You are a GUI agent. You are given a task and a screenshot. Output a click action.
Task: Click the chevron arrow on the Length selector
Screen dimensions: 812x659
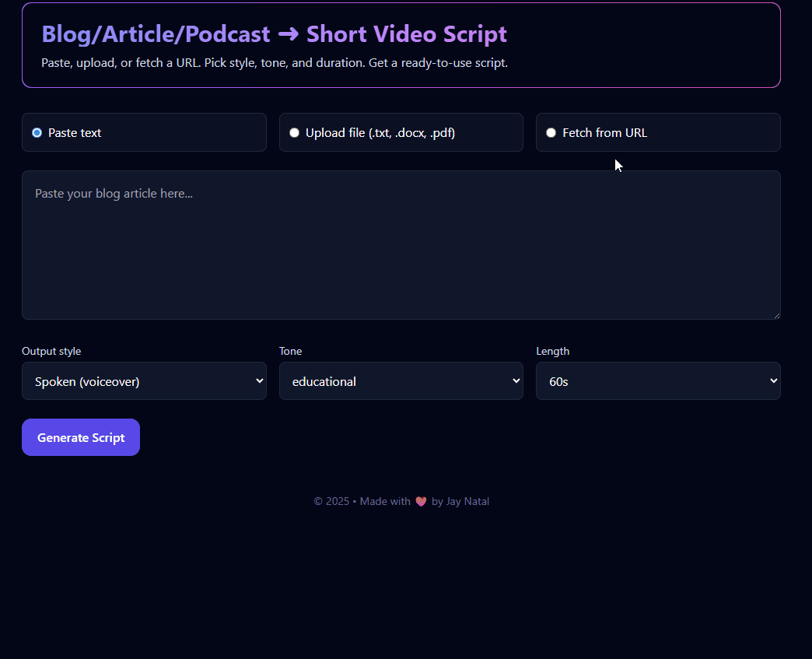[773, 381]
